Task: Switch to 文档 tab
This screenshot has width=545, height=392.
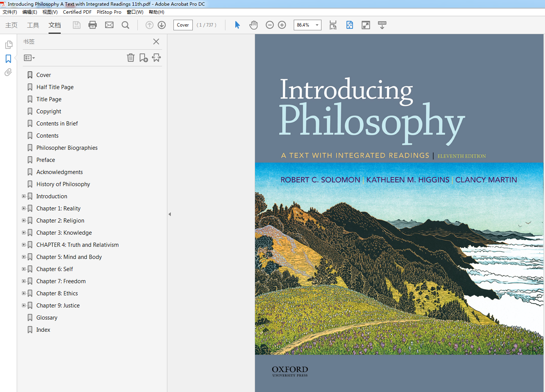Action: 55,25
